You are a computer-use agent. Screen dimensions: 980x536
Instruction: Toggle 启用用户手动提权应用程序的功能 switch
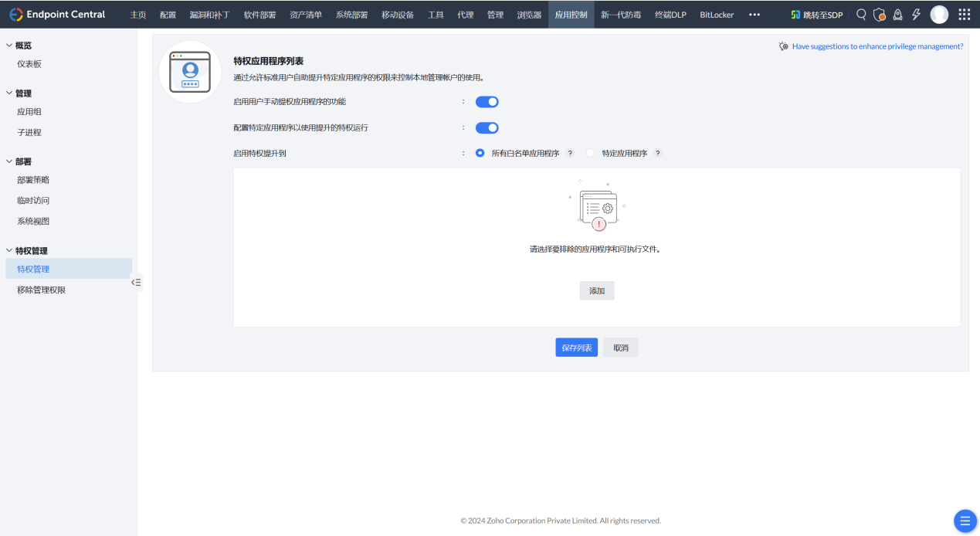click(487, 102)
